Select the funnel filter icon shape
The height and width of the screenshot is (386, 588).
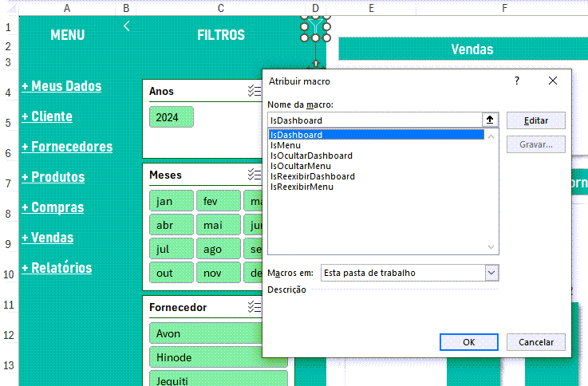pos(315,30)
